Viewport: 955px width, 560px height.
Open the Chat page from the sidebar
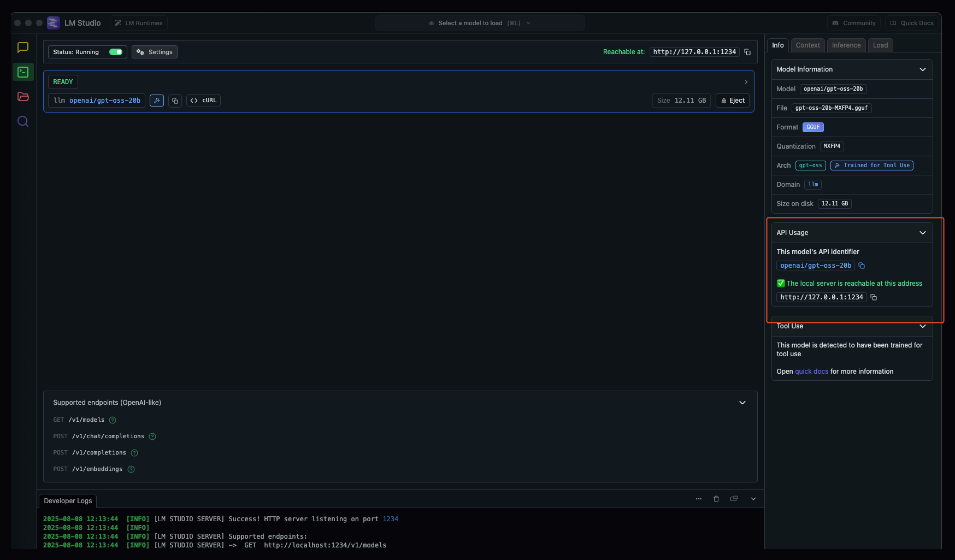tap(23, 48)
